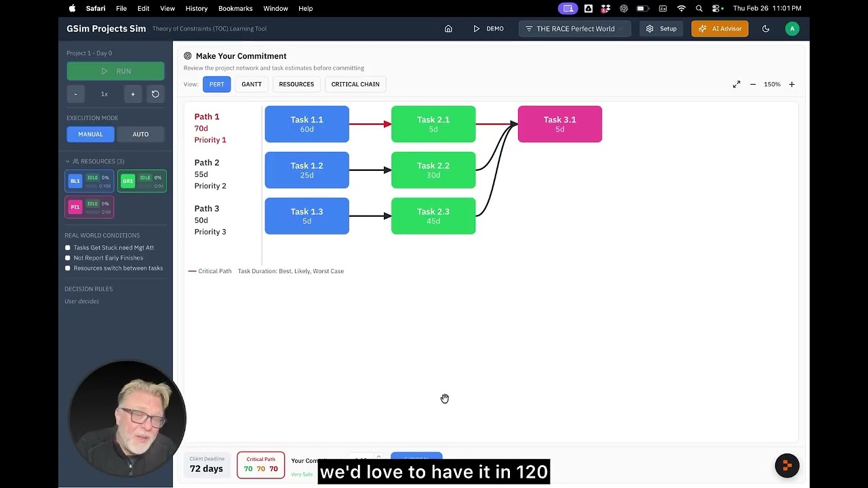
Task: Select Task 1.1 node (60d)
Action: pos(307,124)
